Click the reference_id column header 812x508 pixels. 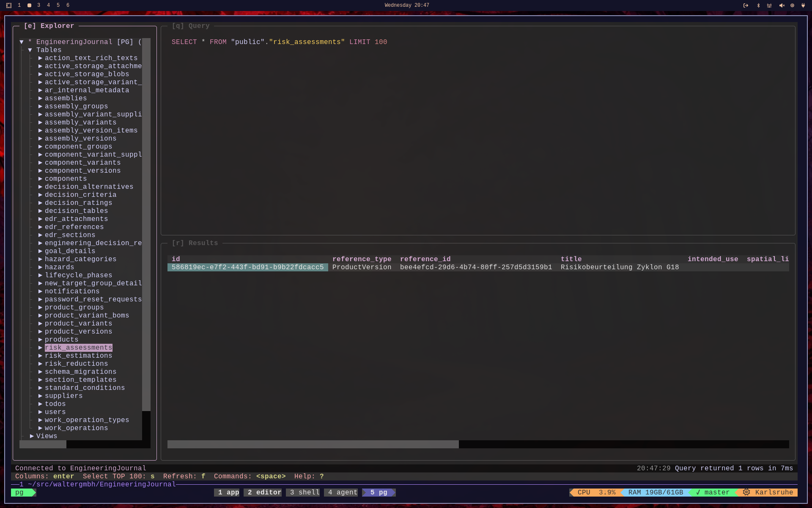point(425,259)
